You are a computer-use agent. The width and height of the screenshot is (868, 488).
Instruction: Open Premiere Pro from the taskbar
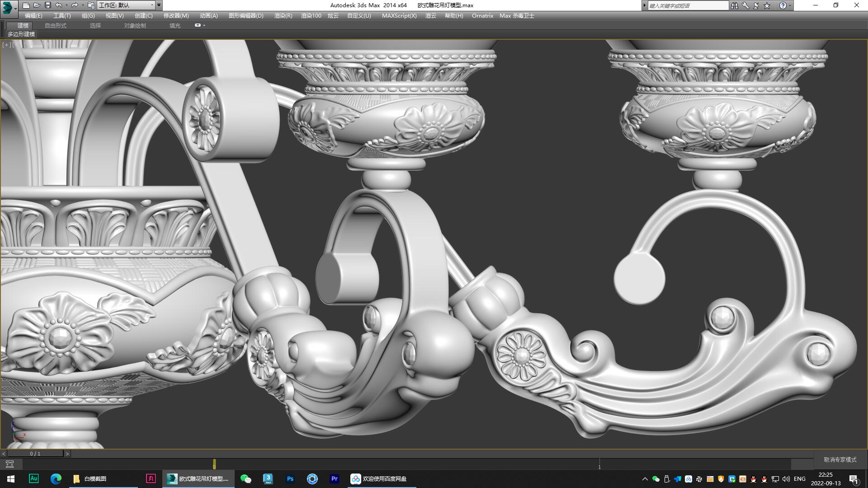334,479
